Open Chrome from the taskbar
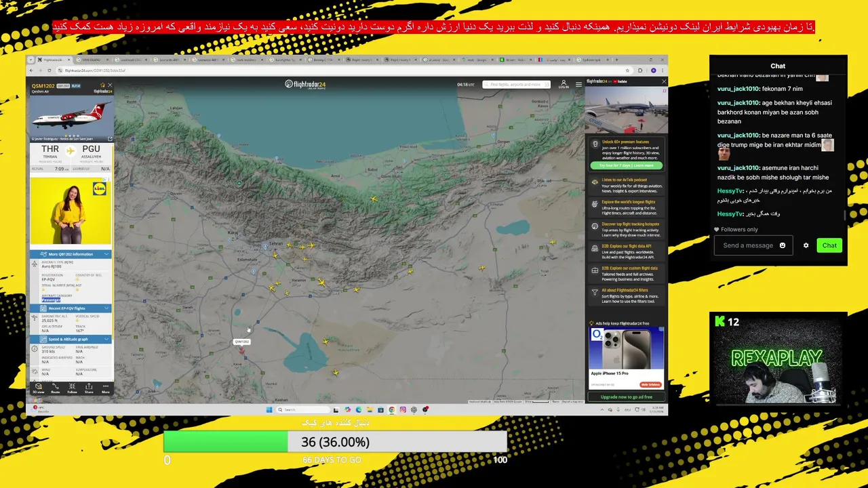 (391, 409)
